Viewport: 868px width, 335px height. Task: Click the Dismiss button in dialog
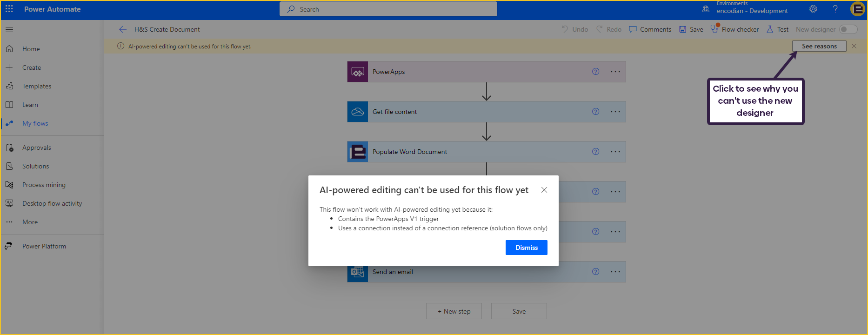click(527, 248)
